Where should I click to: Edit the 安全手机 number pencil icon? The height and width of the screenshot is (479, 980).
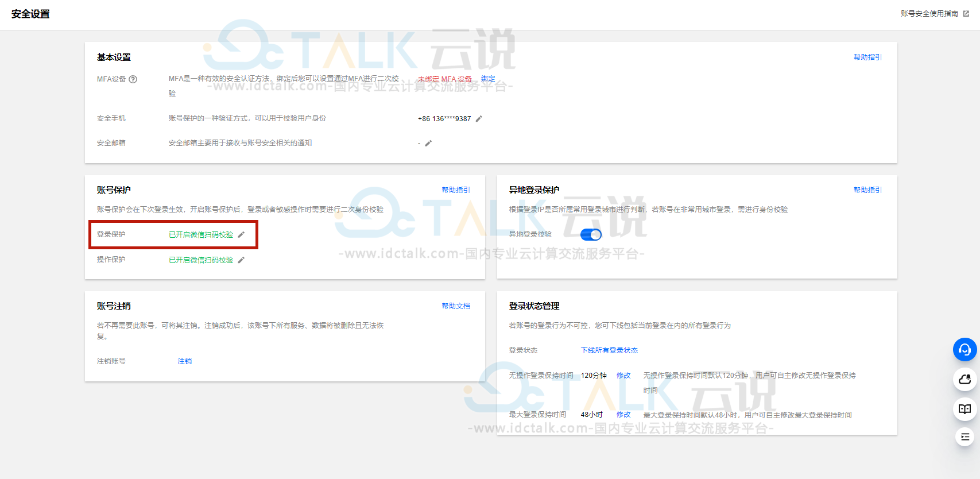tap(479, 119)
